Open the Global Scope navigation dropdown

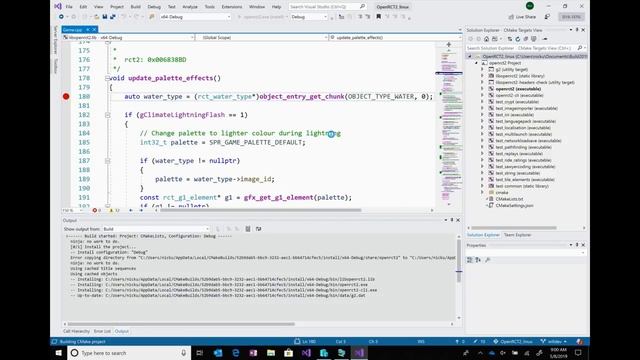pos(262,38)
